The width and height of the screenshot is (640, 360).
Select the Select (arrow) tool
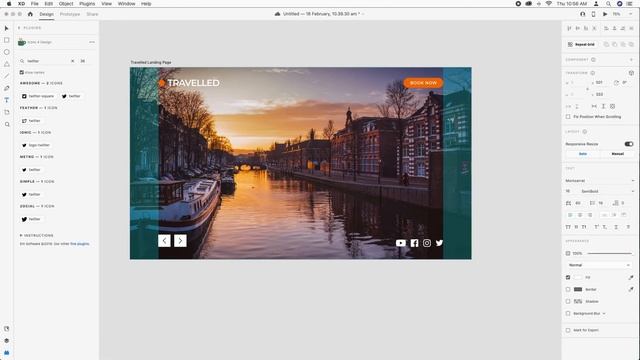pyautogui.click(x=7, y=28)
